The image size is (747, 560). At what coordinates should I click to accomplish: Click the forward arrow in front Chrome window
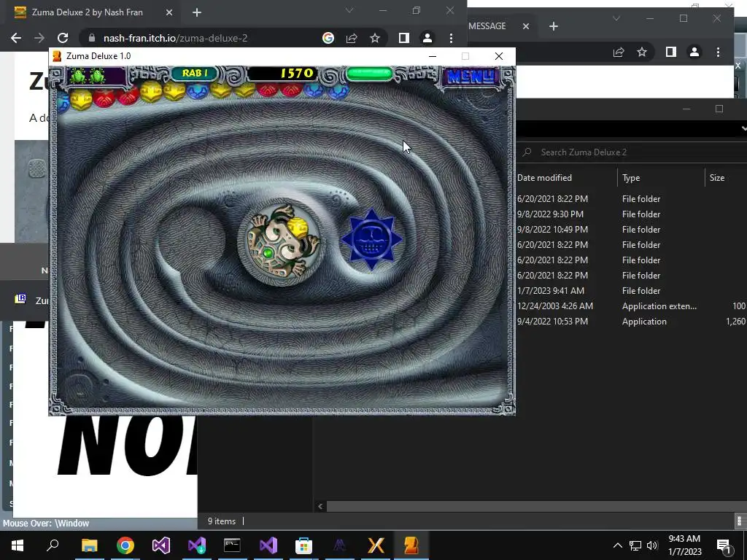tap(39, 38)
